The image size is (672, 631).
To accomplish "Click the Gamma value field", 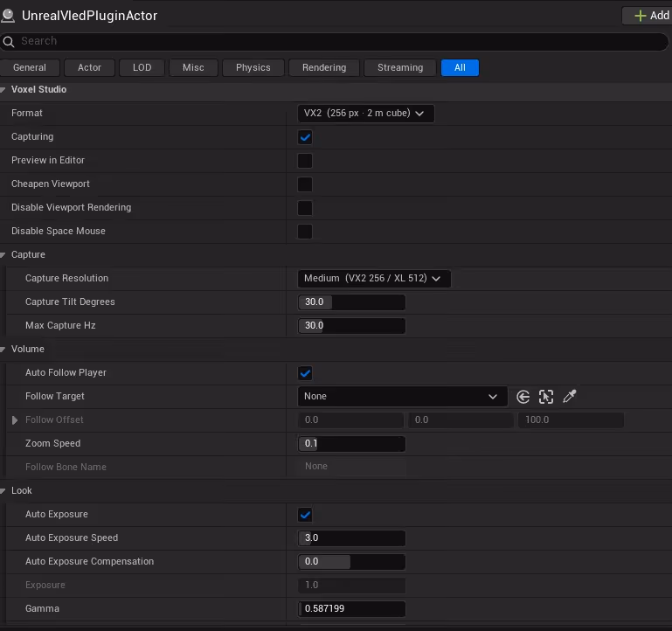I will point(351,608).
